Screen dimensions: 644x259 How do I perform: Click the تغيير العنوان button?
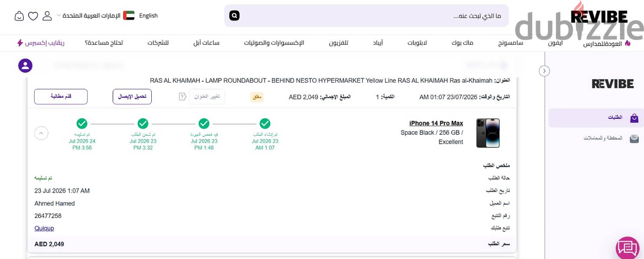tap(207, 97)
